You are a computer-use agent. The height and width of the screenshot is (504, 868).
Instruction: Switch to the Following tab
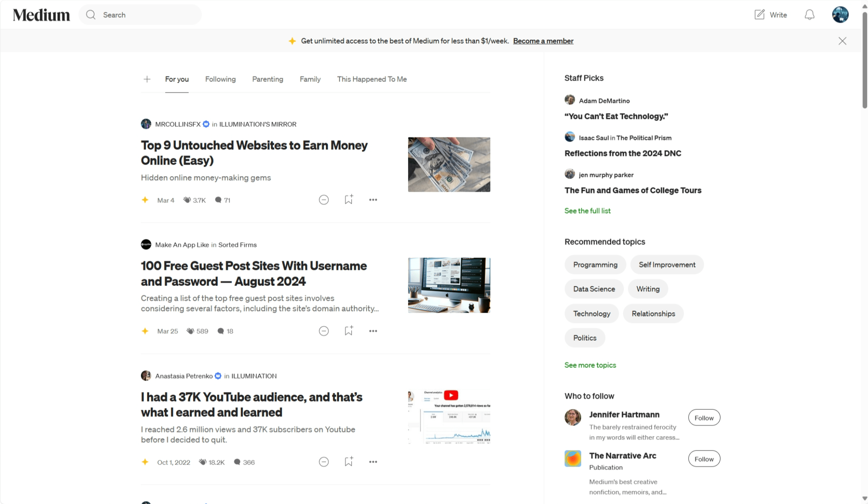[x=220, y=79]
